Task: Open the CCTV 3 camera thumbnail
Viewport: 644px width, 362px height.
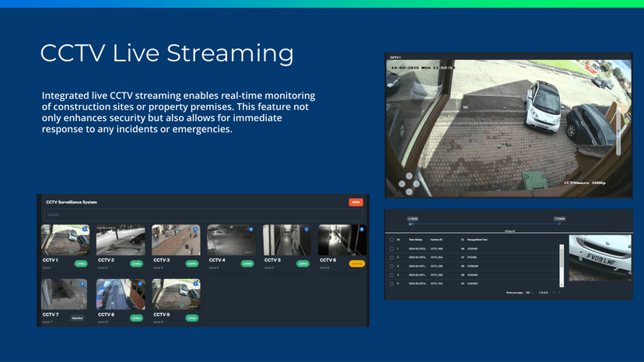Action: (176, 240)
